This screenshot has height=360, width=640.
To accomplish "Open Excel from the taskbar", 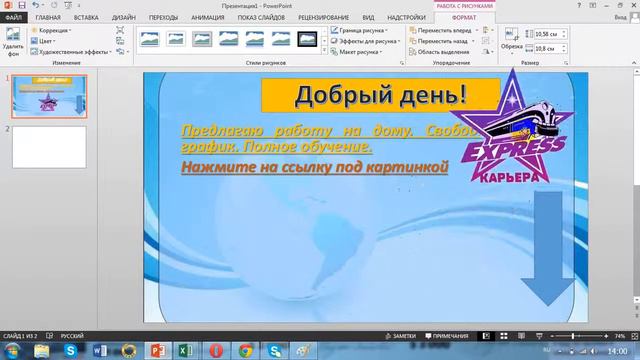I will tap(186, 351).
